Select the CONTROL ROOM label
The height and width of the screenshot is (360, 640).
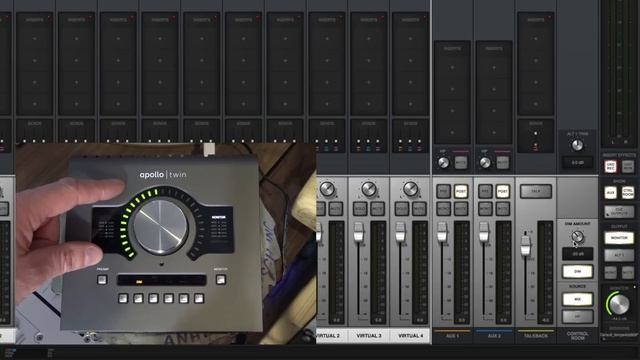[577, 336]
